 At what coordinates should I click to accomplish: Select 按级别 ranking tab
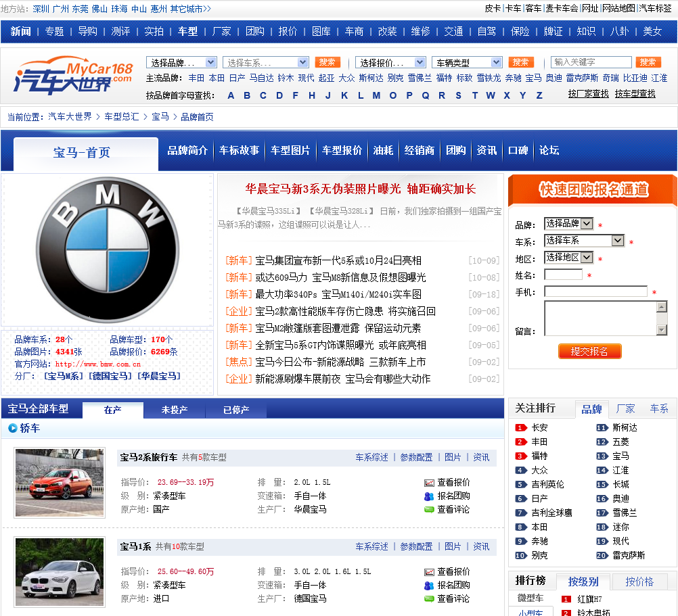click(583, 582)
